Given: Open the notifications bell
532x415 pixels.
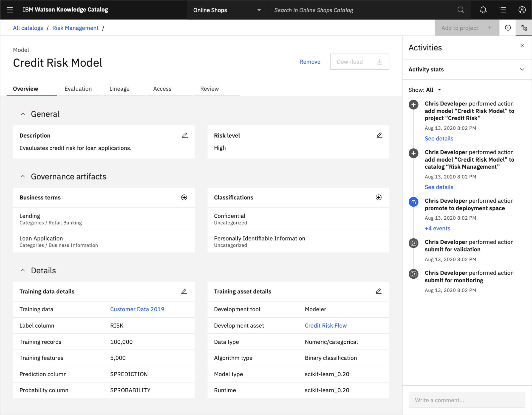Looking at the screenshot, I should 483,10.
